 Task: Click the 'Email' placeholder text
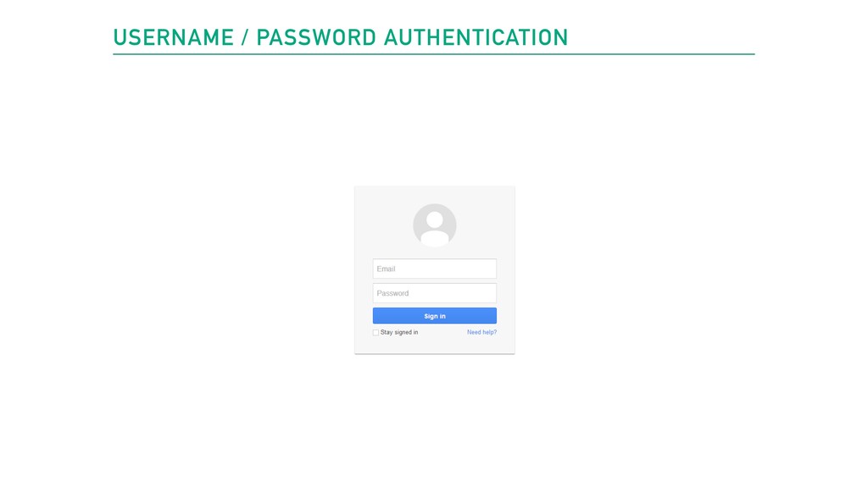tap(386, 269)
